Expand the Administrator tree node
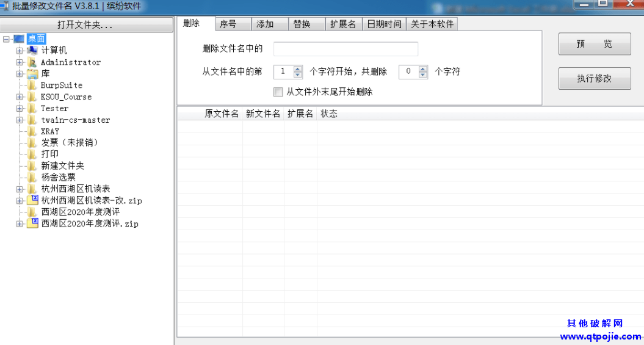This screenshot has width=644, height=345. point(20,62)
